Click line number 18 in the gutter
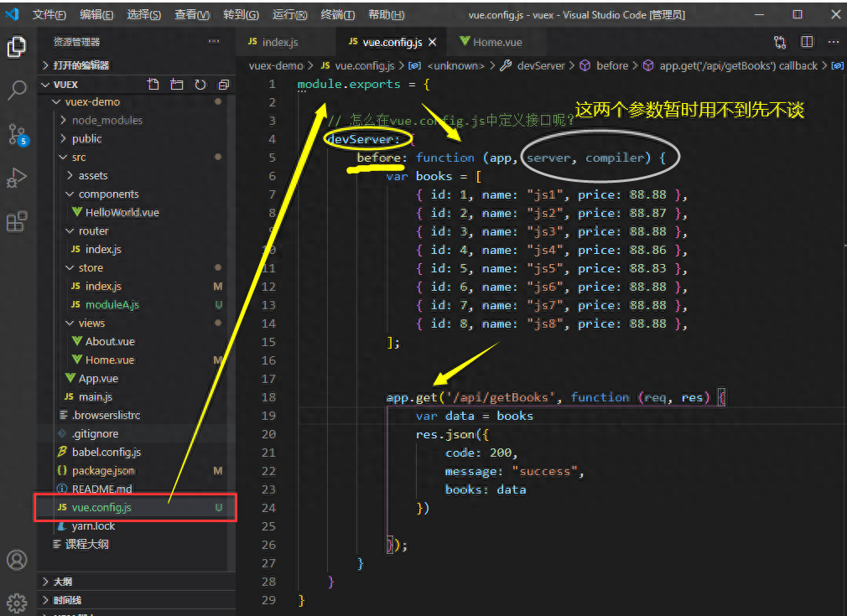This screenshot has width=847, height=616. [x=268, y=397]
